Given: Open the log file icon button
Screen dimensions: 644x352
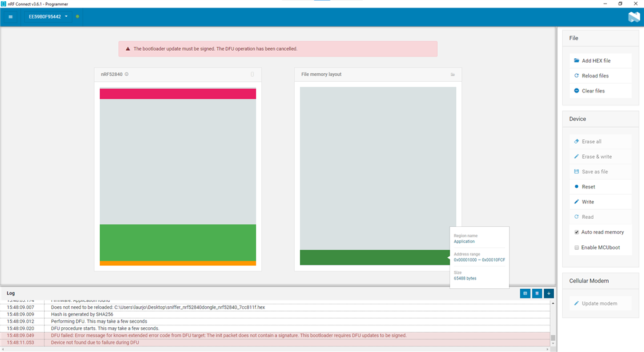Looking at the screenshot, I should coord(524,293).
